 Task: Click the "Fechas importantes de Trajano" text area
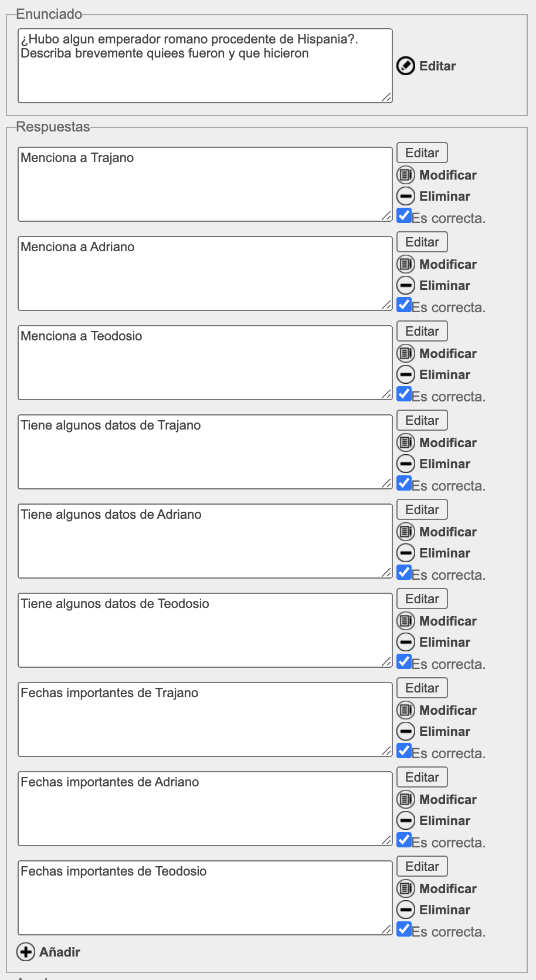pos(205,719)
